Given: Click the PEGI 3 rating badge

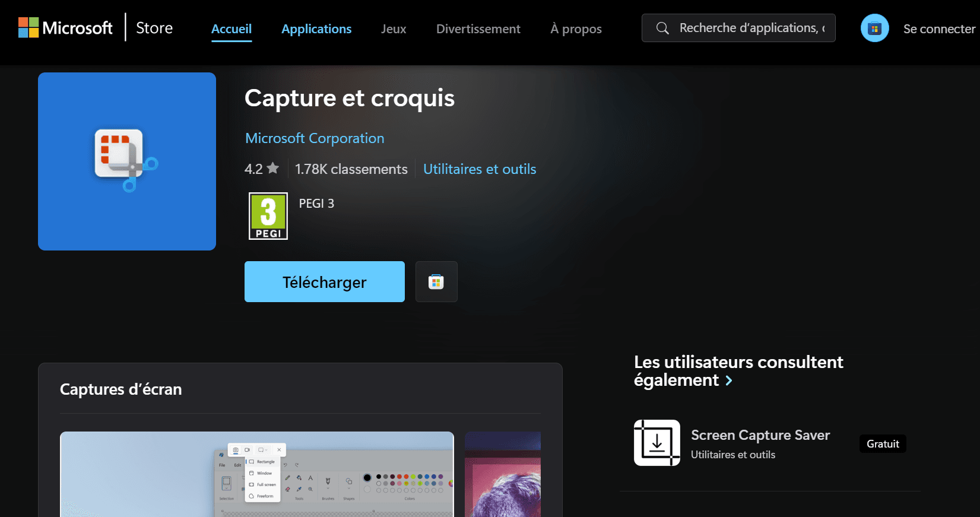Looking at the screenshot, I should coord(268,216).
